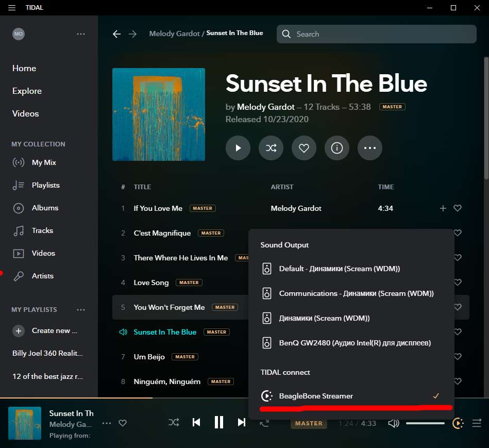Favorite the track If You Love Me
Image resolution: width=489 pixels, height=448 pixels.
[458, 208]
